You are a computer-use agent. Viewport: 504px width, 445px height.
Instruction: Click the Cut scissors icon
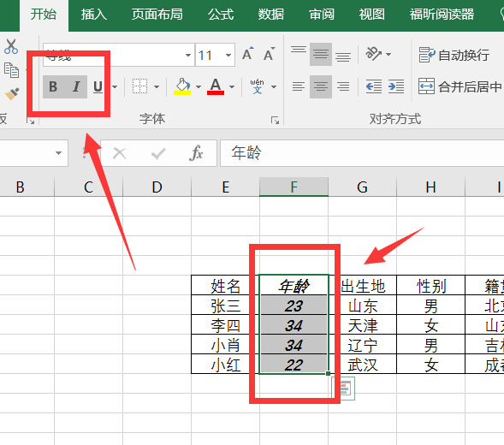(x=11, y=46)
